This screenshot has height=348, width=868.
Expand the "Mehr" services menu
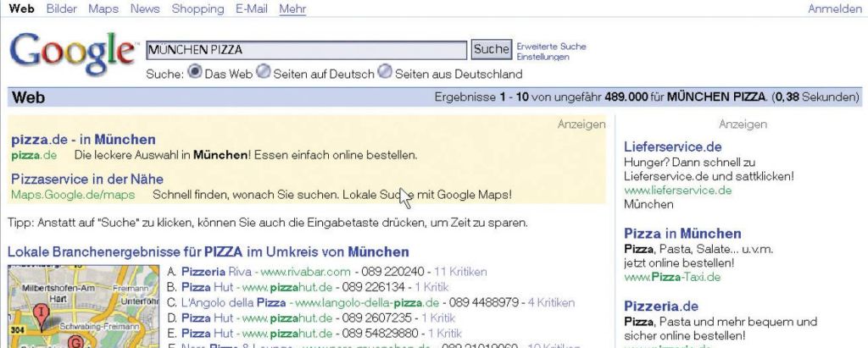292,9
